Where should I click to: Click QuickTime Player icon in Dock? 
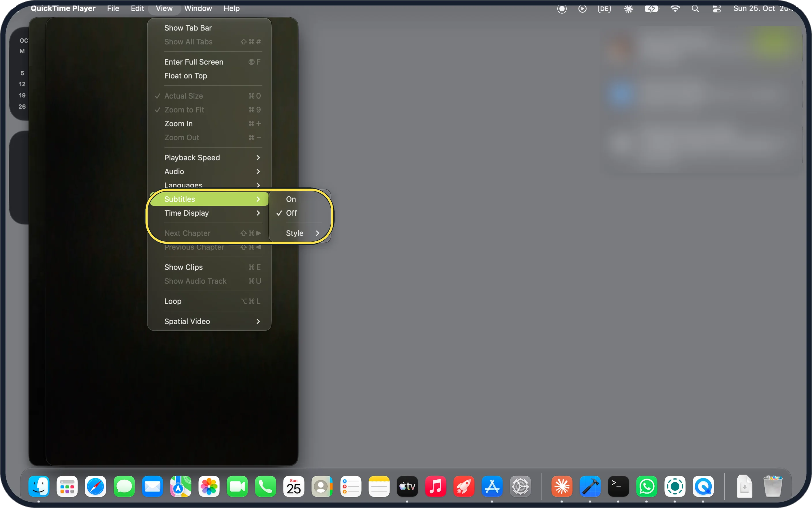(x=703, y=486)
